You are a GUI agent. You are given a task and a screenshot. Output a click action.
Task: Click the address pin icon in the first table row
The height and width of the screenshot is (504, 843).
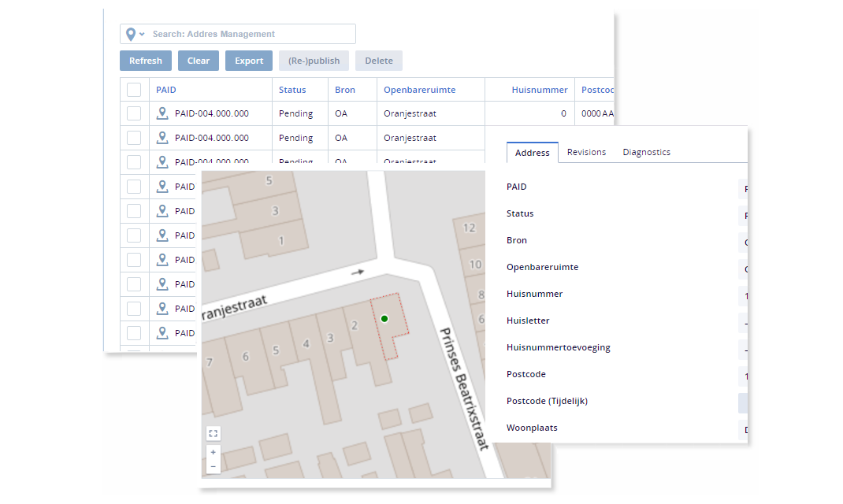[x=162, y=113]
